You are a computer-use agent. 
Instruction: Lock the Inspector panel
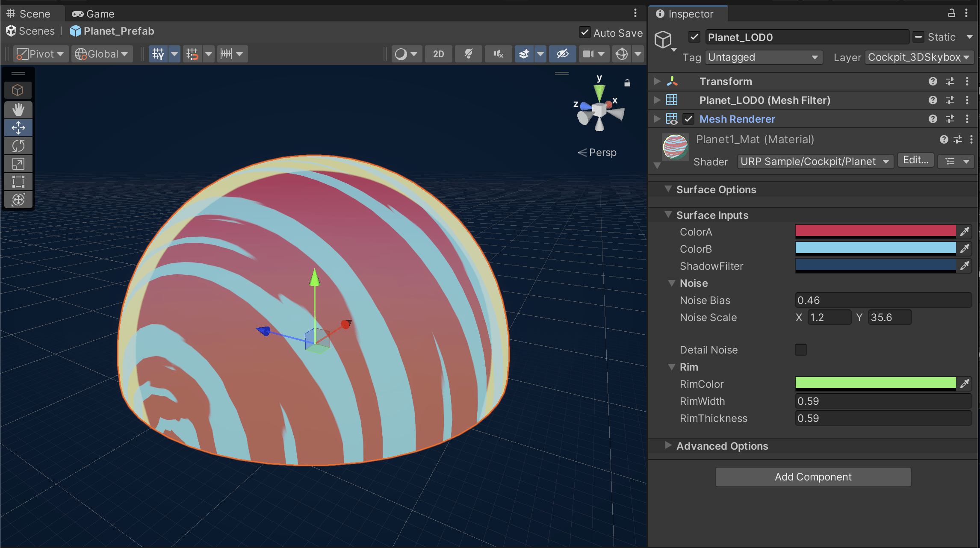[x=951, y=13]
